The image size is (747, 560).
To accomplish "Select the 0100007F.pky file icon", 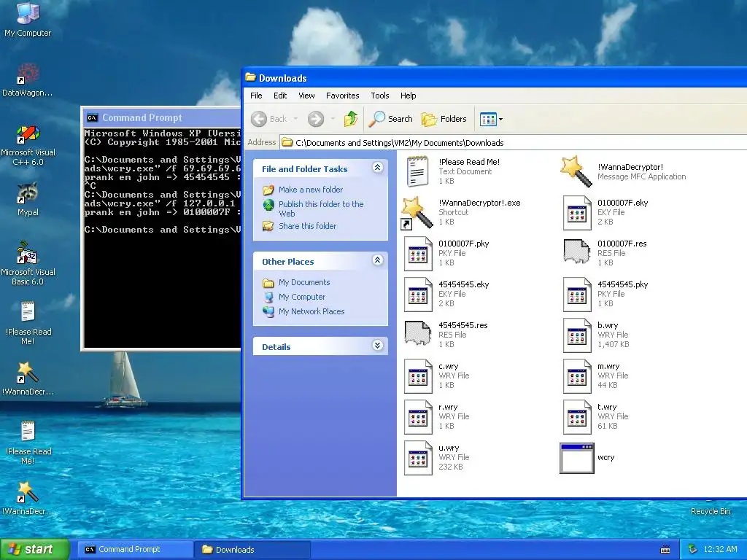I will click(x=418, y=253).
